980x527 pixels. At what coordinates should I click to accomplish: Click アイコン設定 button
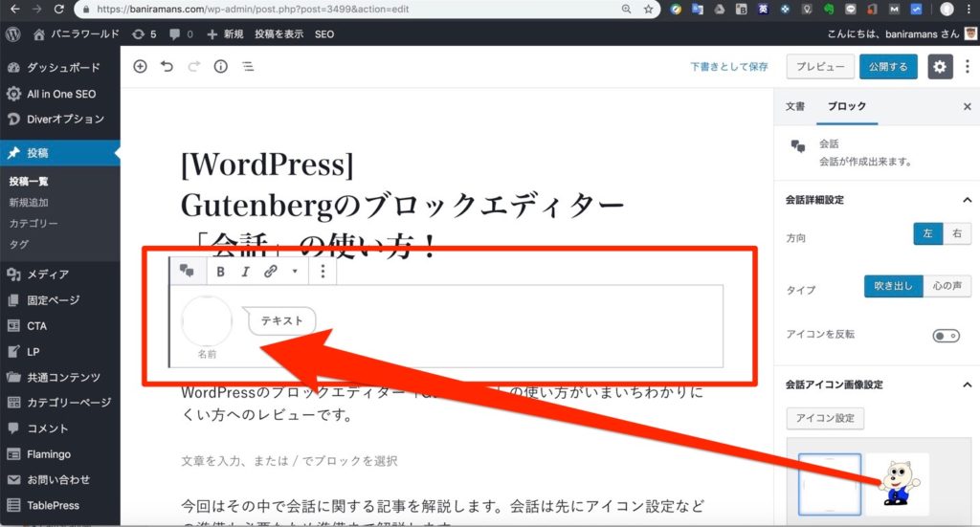click(x=825, y=418)
